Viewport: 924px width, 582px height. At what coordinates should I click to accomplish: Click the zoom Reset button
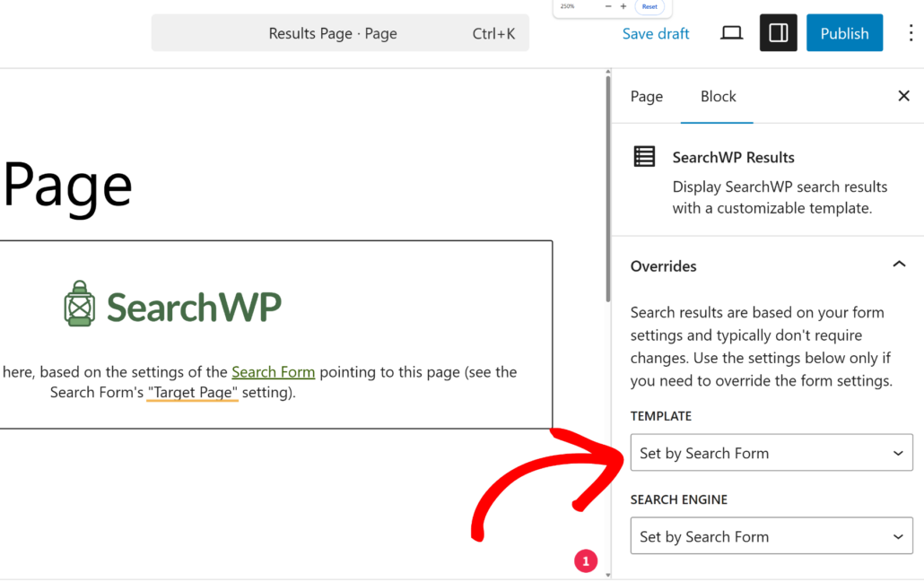pyautogui.click(x=649, y=6)
